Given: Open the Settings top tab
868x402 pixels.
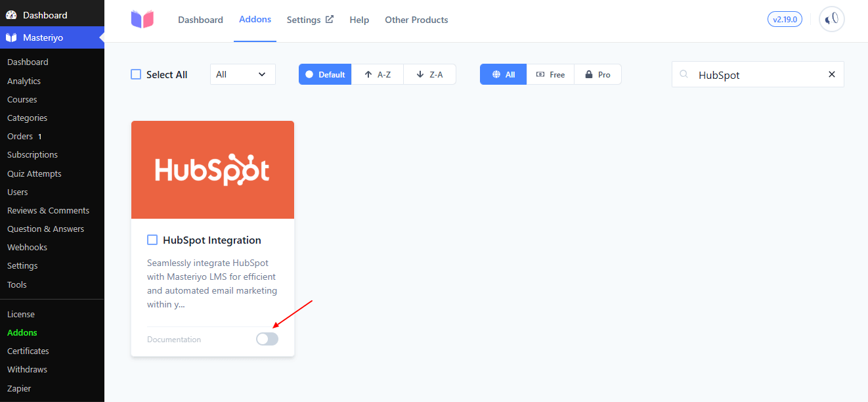Looking at the screenshot, I should [x=310, y=20].
